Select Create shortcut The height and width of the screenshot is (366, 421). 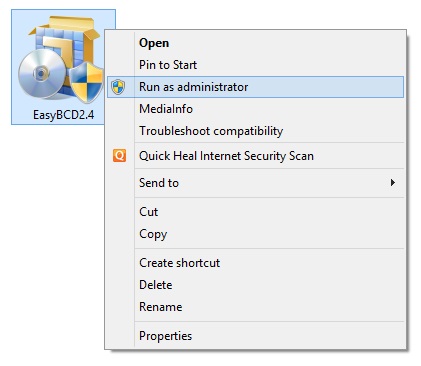click(180, 263)
